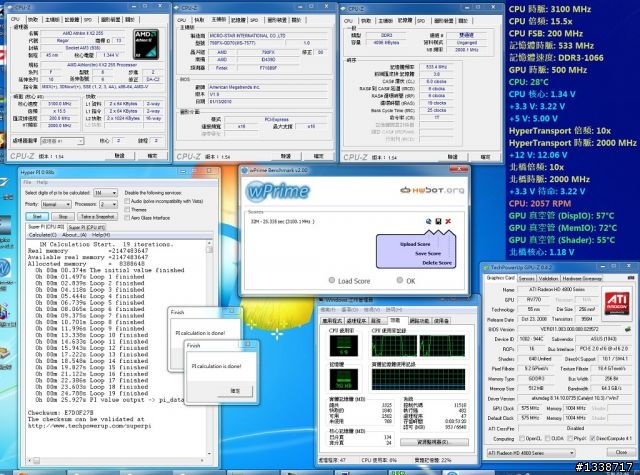
Task: Click Take a Snapshot button
Action: coord(97,217)
